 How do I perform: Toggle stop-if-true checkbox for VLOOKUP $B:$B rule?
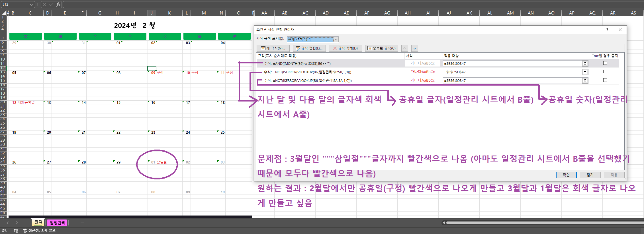point(605,72)
